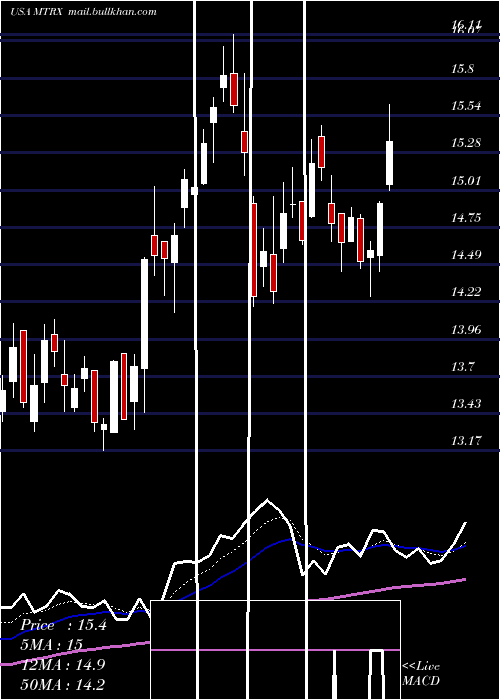Select the '5MA : 15' legend entry
This screenshot has height=700, width=500.
point(52,645)
